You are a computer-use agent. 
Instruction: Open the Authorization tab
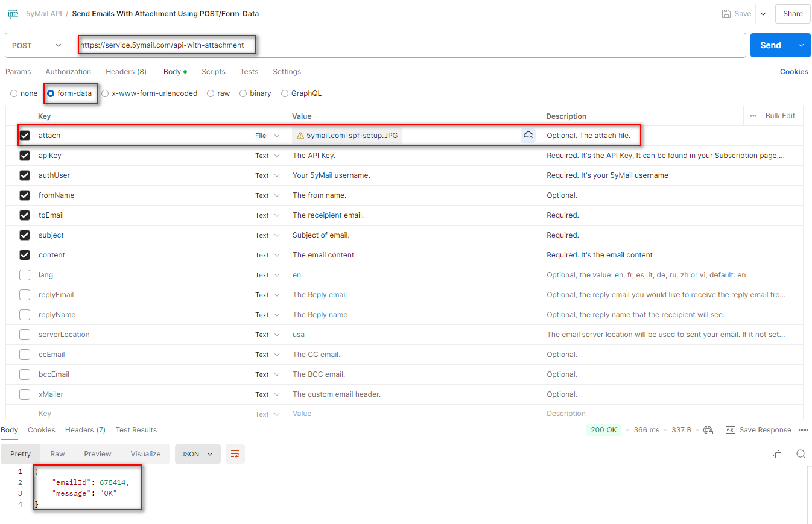point(68,71)
